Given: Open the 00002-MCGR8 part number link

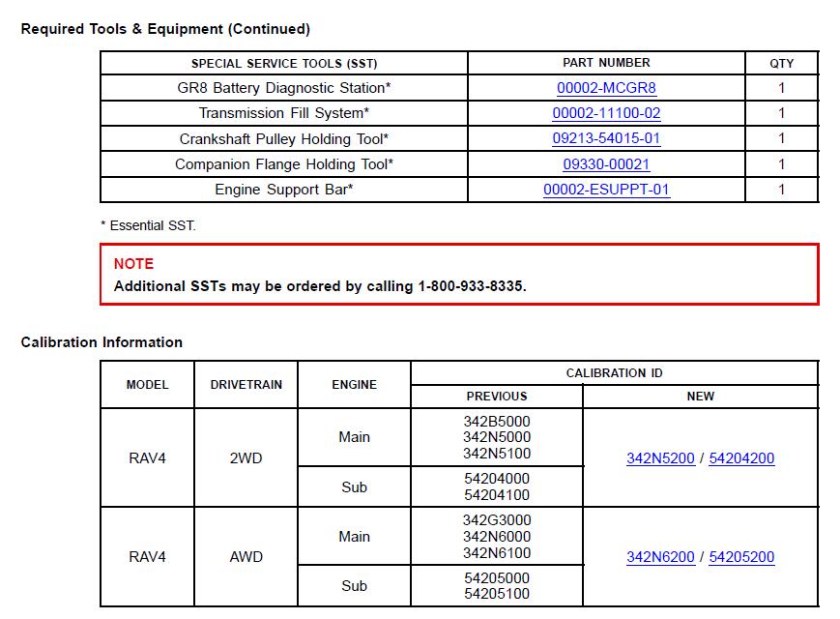Looking at the screenshot, I should (x=606, y=88).
